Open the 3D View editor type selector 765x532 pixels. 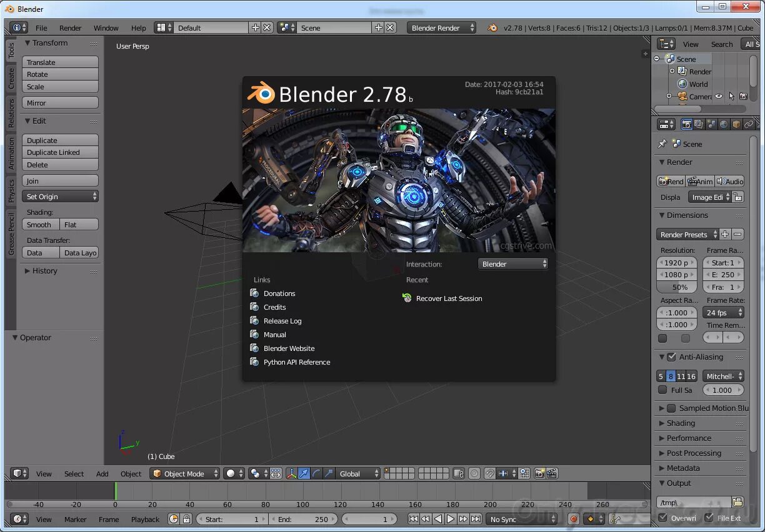tap(20, 473)
